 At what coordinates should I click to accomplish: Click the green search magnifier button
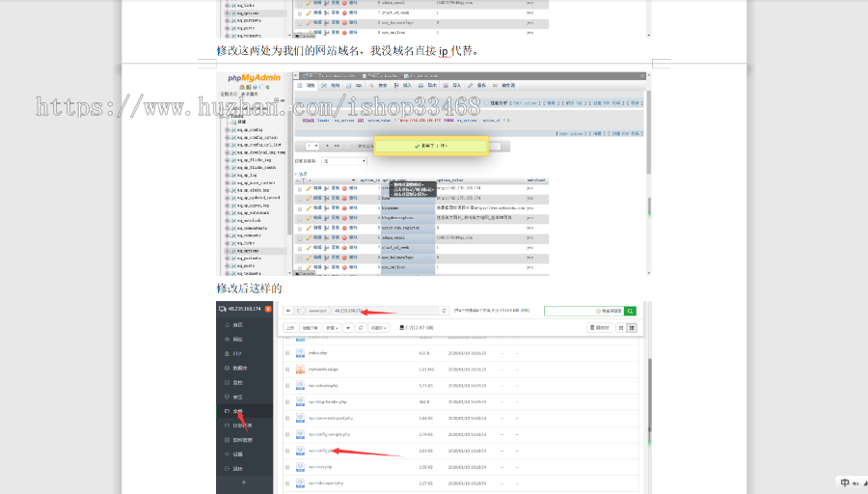pyautogui.click(x=630, y=312)
